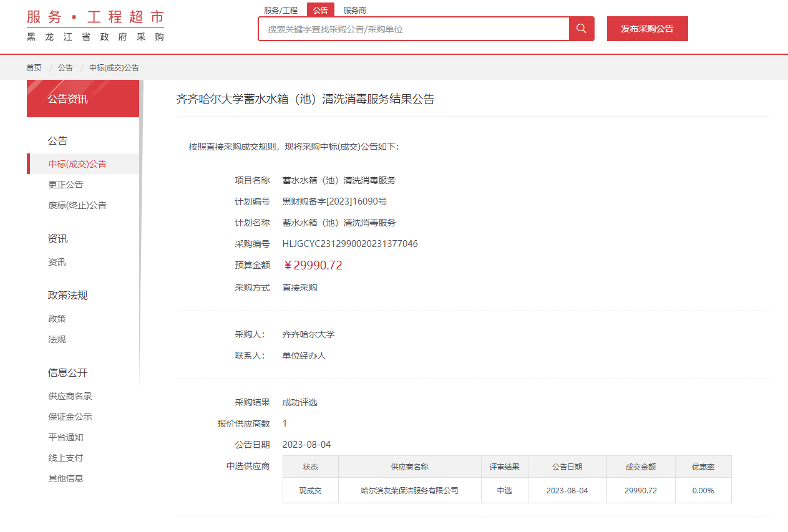Screen dimensions: 788x532
Task: Open 公告 breadcrumb link
Action: coord(66,67)
